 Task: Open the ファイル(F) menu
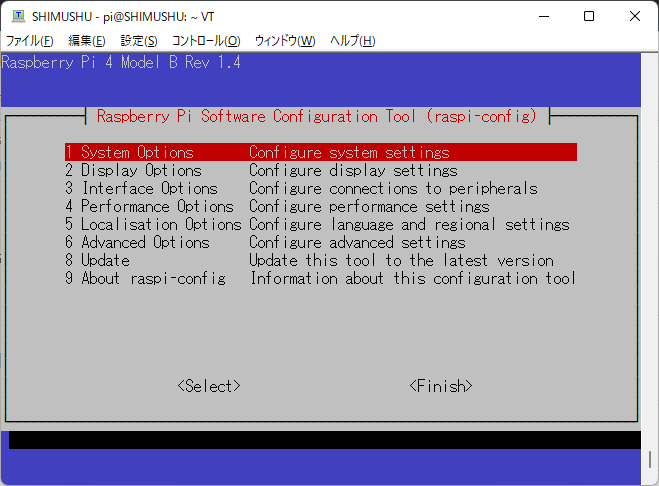29,41
